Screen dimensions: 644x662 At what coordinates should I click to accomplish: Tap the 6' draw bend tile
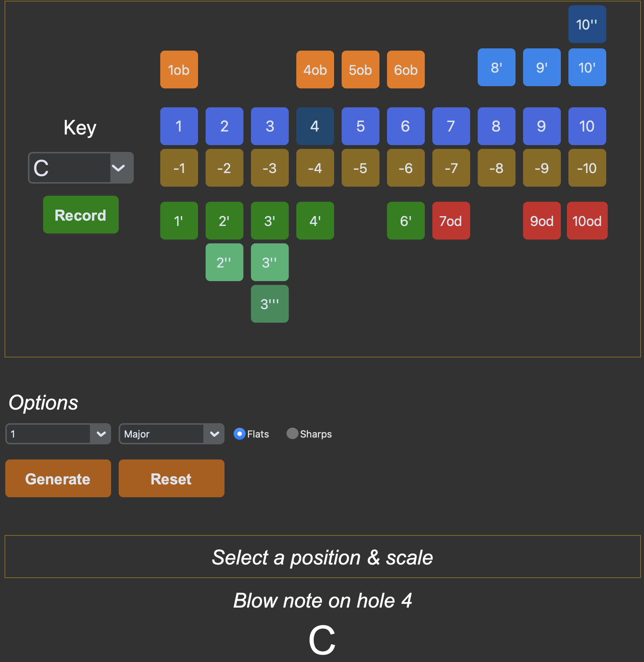[x=406, y=221]
